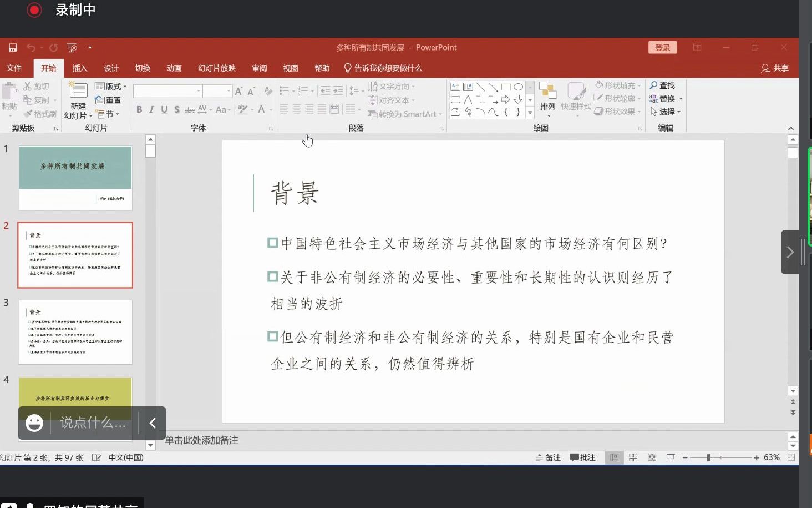This screenshot has width=812, height=508.
Task: Toggle Underline formatting
Action: click(164, 109)
